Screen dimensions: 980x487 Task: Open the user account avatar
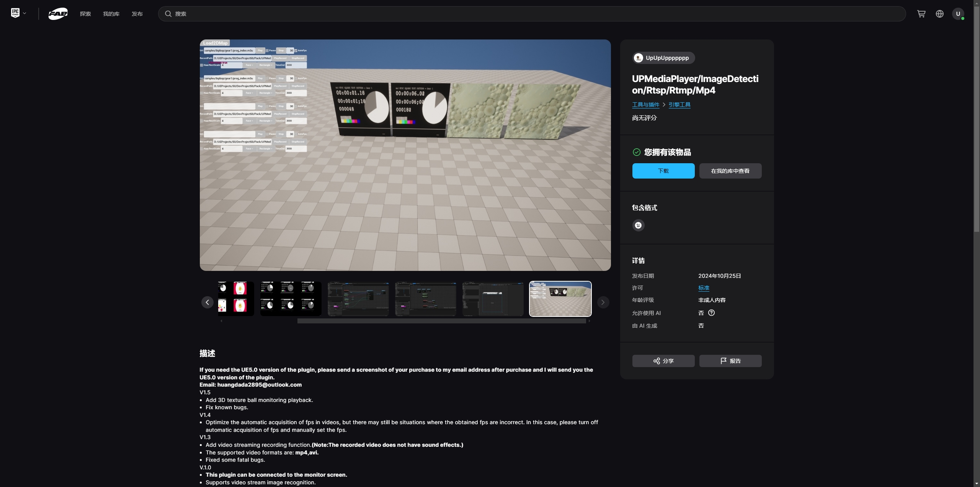point(958,14)
